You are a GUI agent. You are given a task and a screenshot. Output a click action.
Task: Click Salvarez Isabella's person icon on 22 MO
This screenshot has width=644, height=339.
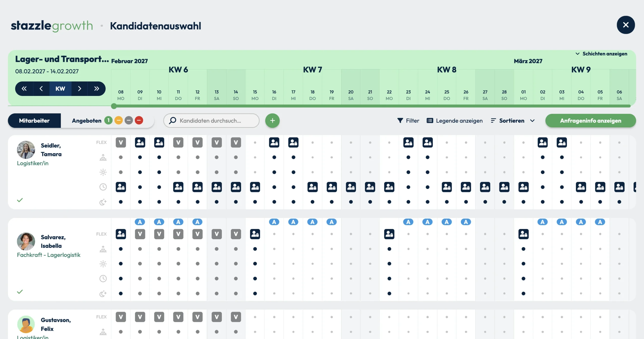(x=389, y=234)
